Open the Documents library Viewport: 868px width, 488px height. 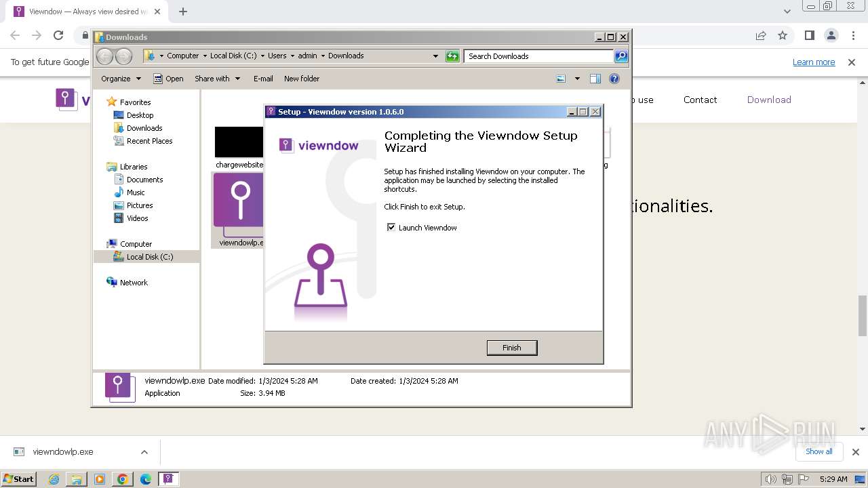click(144, 180)
